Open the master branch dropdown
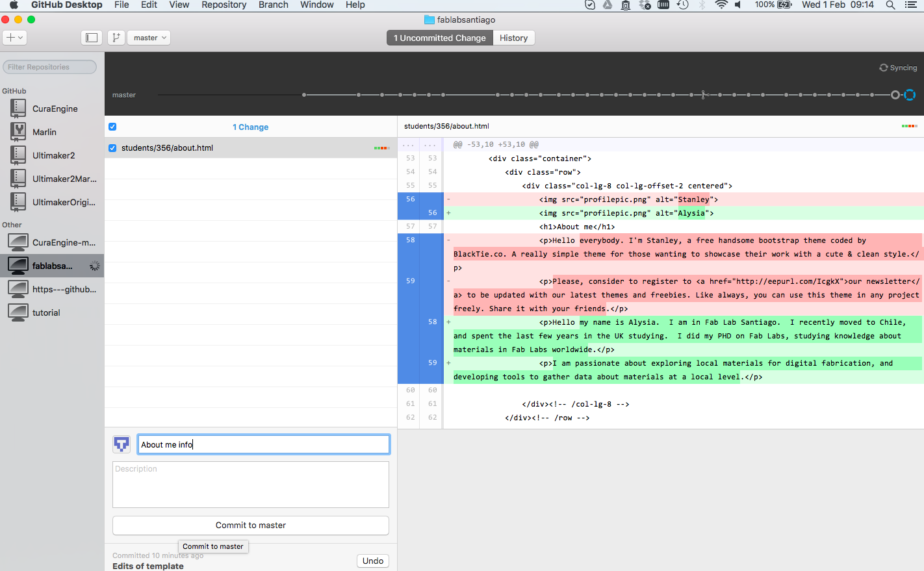Screen dimensions: 924x571 point(149,38)
